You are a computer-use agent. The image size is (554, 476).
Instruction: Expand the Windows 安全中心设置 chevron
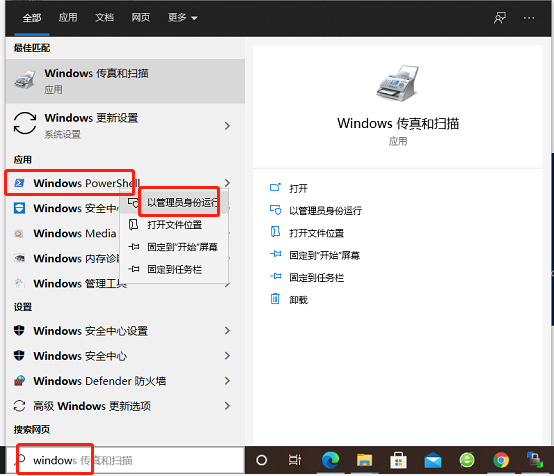point(227,330)
